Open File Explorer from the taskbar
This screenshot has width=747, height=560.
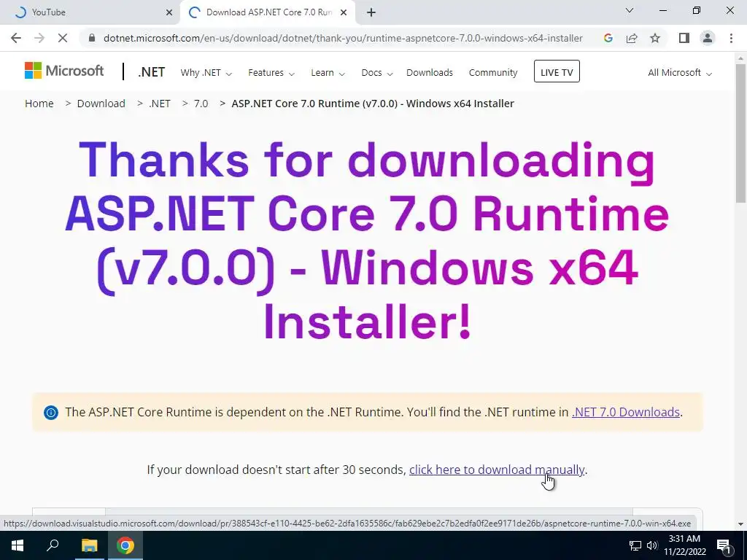tap(89, 545)
